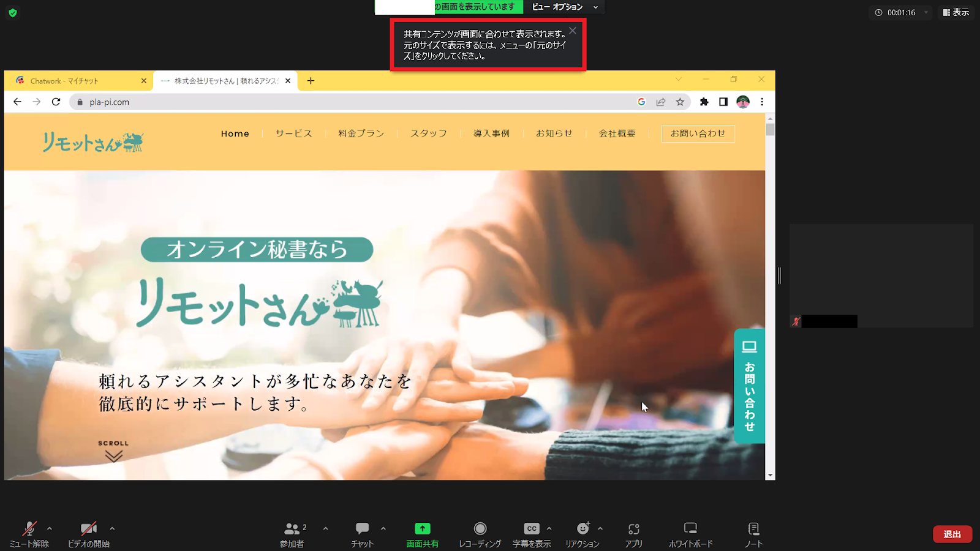Open Chrome profile avatar
The width and height of the screenshot is (980, 551).
[743, 102]
